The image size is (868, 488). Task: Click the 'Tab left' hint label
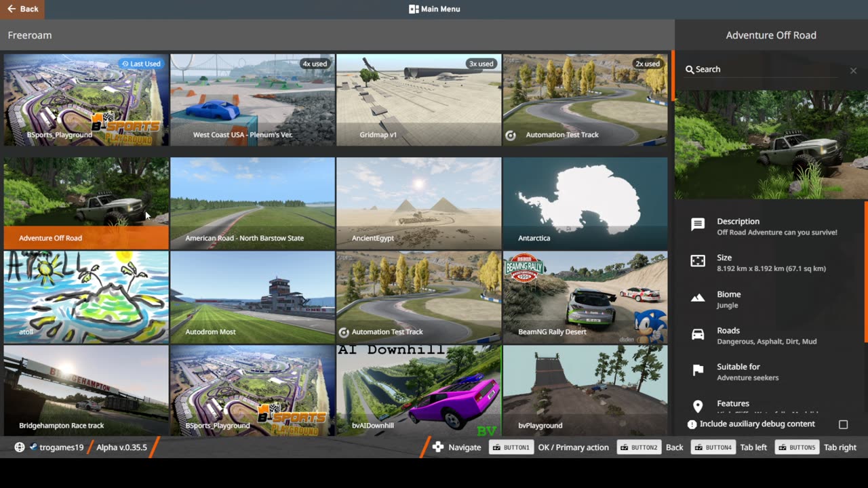pyautogui.click(x=753, y=447)
